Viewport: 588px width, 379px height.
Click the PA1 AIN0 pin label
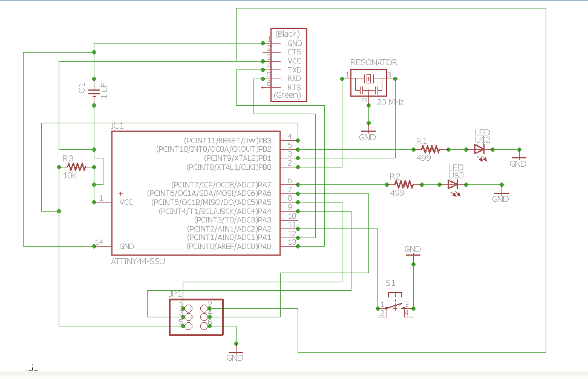(229, 238)
